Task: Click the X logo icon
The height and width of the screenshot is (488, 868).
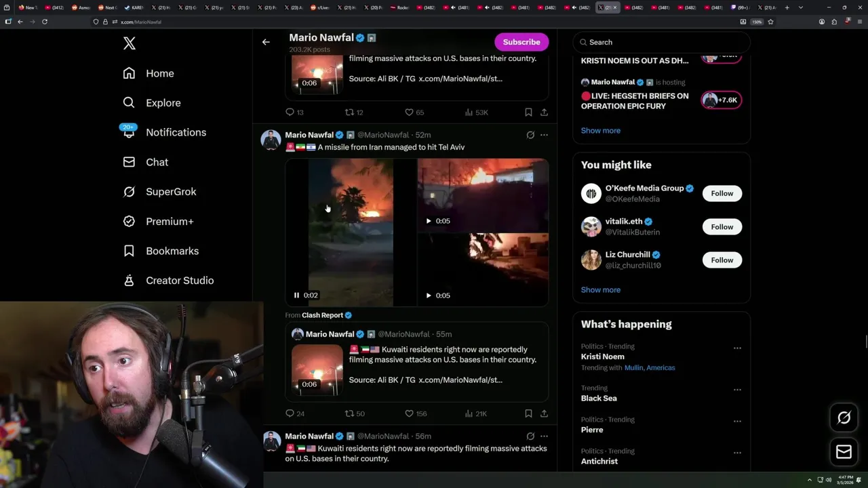Action: point(130,44)
